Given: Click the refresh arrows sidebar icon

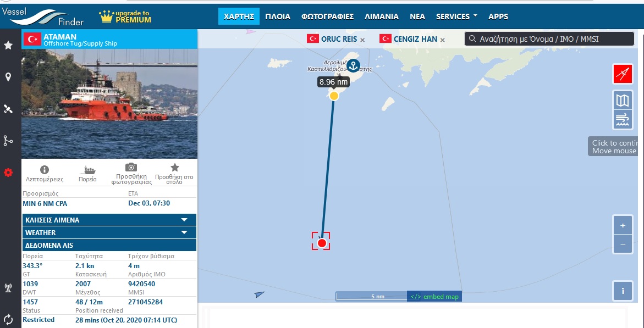Looking at the screenshot, I should click(8, 319).
